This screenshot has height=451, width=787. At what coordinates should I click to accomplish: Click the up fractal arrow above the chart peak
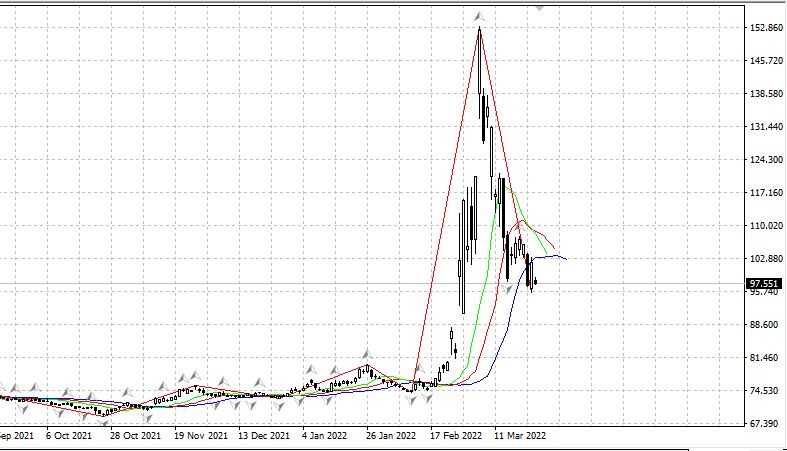pos(479,17)
